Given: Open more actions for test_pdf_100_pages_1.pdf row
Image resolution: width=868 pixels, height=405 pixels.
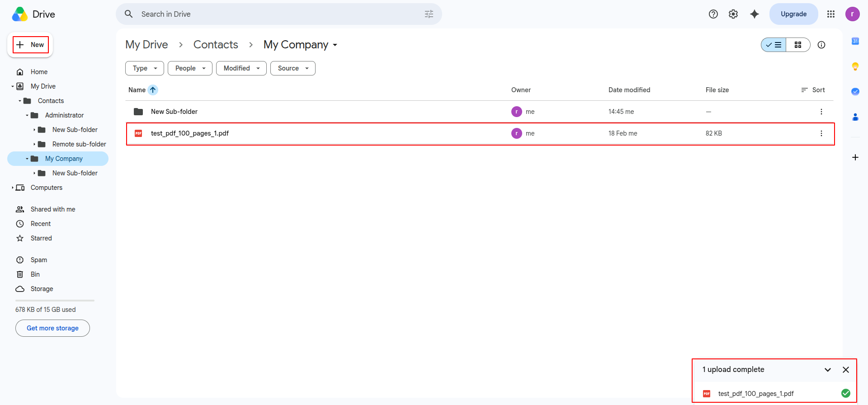Looking at the screenshot, I should point(821,133).
